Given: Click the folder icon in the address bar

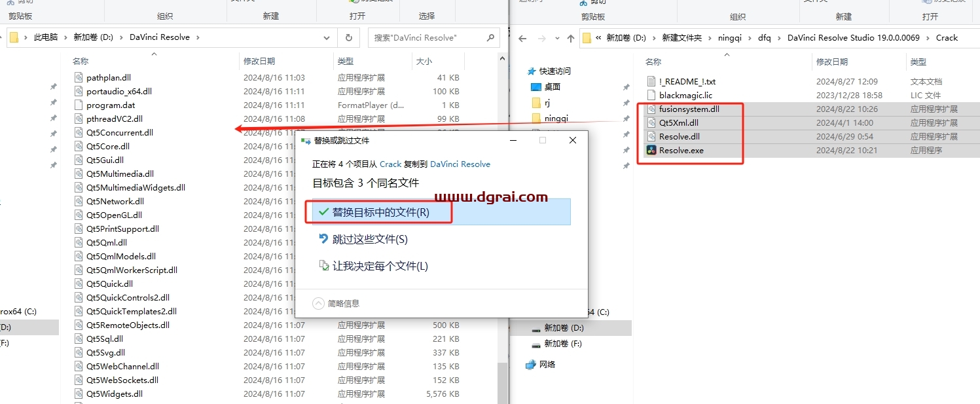Looking at the screenshot, I should [14, 37].
